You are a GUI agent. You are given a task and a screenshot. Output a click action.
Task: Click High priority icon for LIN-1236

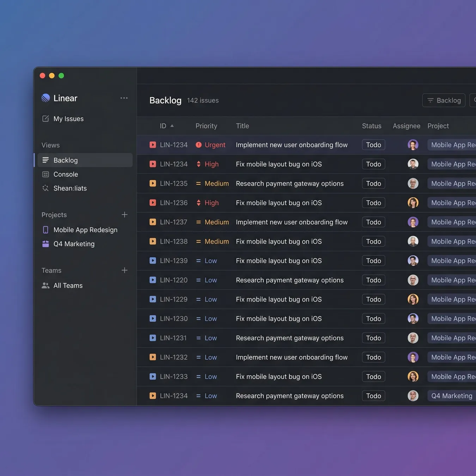[199, 203]
